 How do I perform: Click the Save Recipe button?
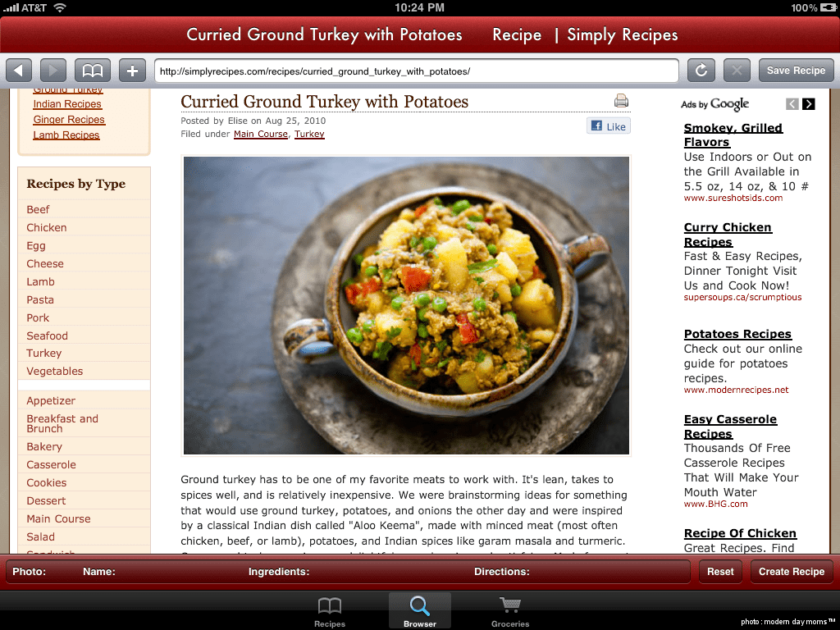(796, 71)
